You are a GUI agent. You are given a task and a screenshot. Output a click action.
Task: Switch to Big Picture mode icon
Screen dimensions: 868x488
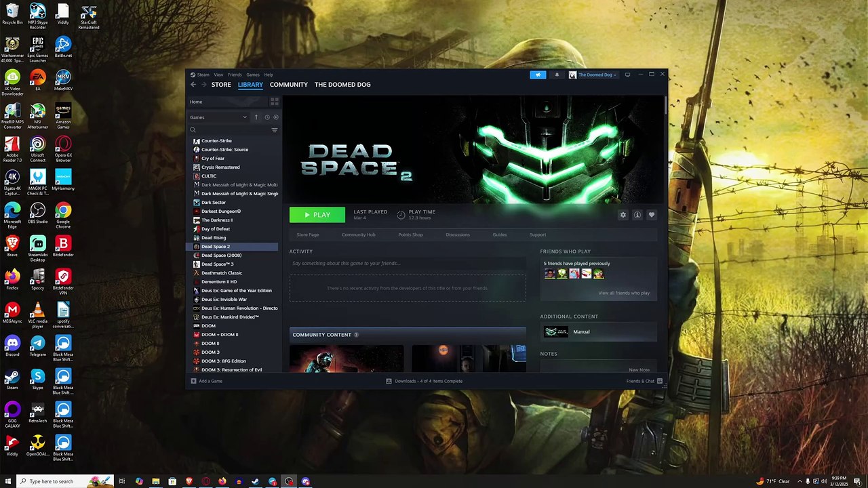(627, 75)
